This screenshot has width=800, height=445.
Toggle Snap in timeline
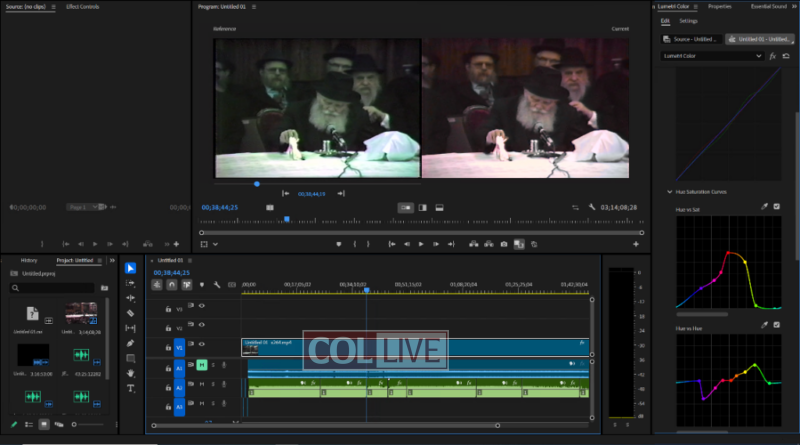click(172, 284)
